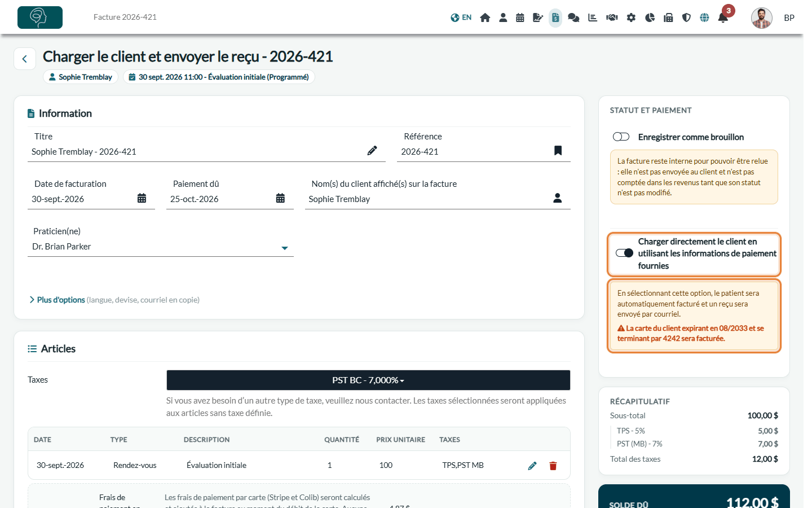Turn off the Charger directement le client switch
Viewport: 812px width, 508px height.
pyautogui.click(x=624, y=253)
